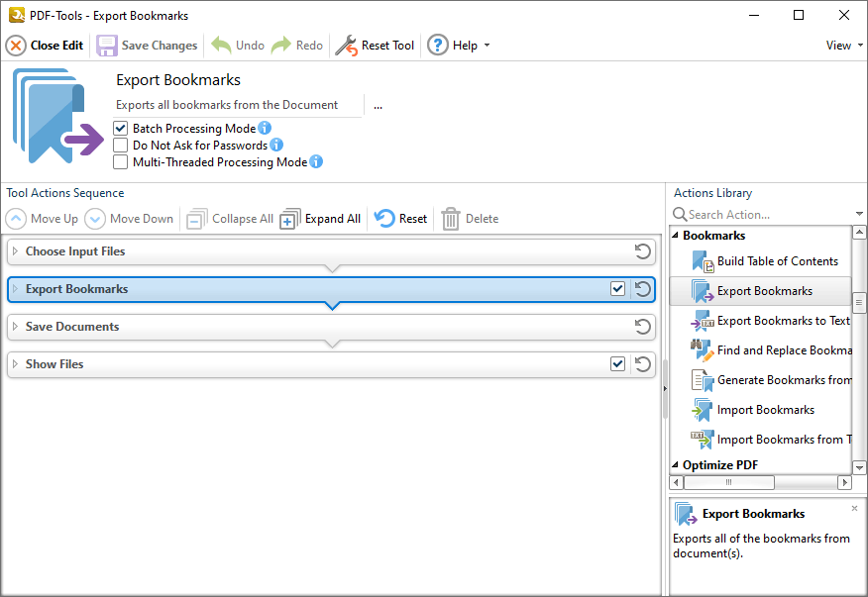The height and width of the screenshot is (597, 868).
Task: Click the Reset actions button
Action: [400, 219]
